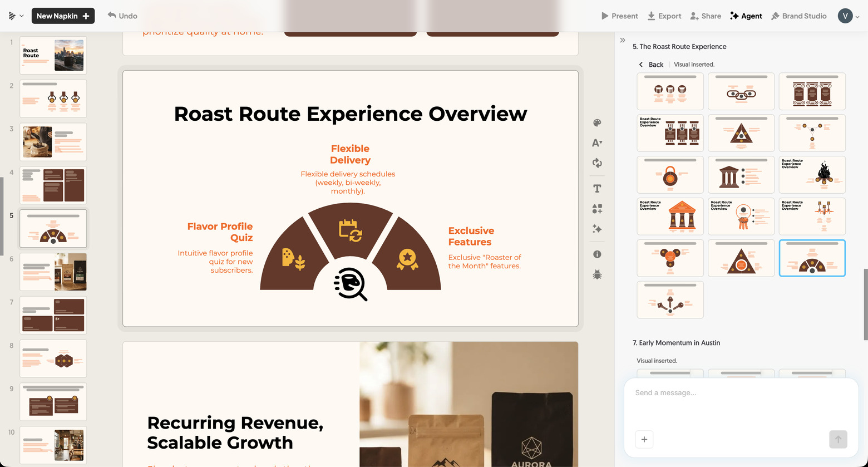Open the Agent panel

click(746, 16)
